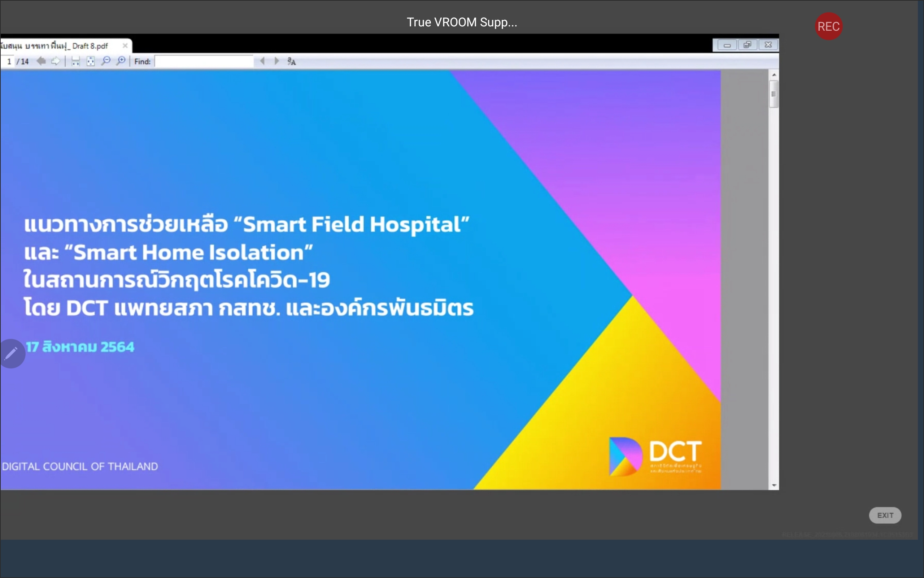
Task: Find previous match arrow
Action: [x=262, y=61]
